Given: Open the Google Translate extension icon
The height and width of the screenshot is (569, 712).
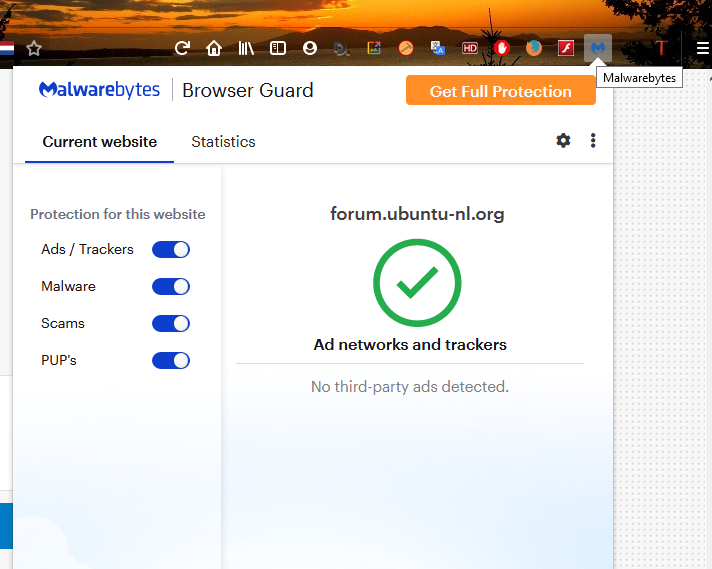Looking at the screenshot, I should 438,48.
